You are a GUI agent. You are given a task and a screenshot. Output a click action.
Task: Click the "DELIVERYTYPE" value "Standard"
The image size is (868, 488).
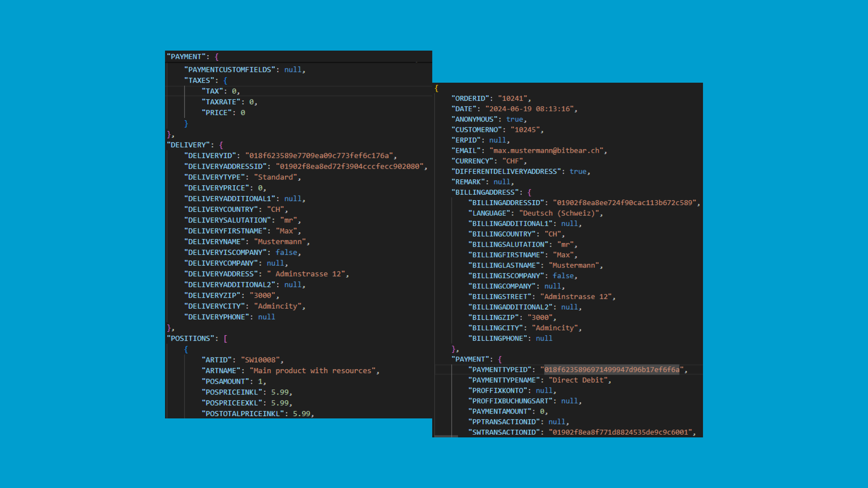click(275, 177)
